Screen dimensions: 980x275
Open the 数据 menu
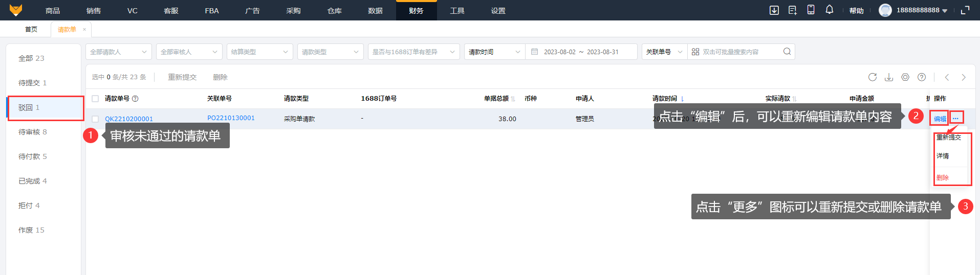(x=375, y=10)
